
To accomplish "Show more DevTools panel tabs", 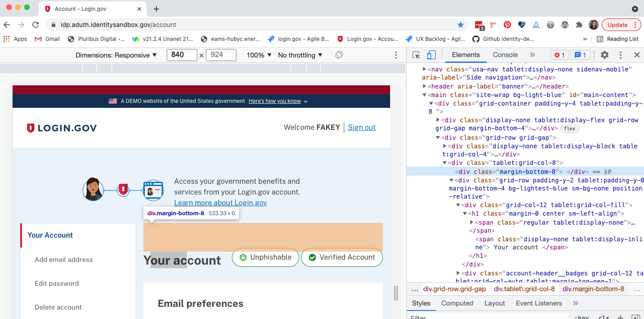I will click(533, 55).
